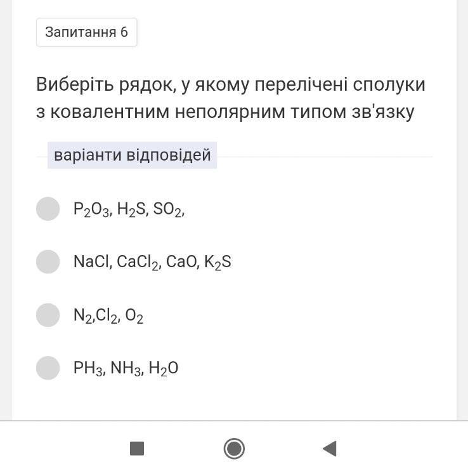468x476 pixels.
Task: Click the SO₂ formula in the first option
Action: tap(168, 209)
